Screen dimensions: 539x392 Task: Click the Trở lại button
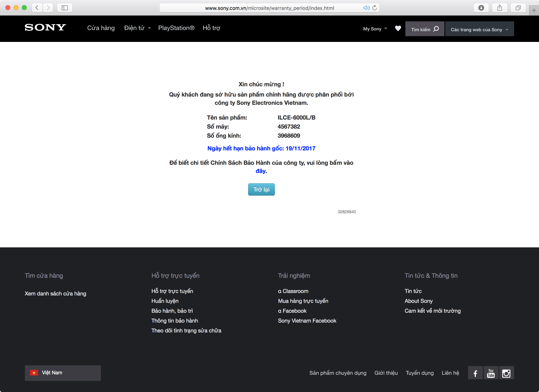(x=261, y=189)
